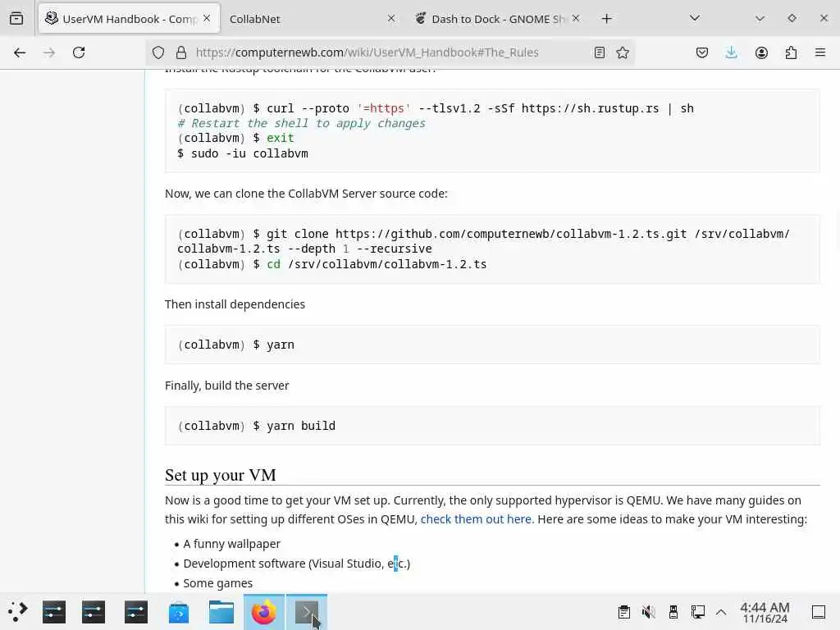840x630 pixels.
Task: Open second system settings taskbar icon
Action: point(94,612)
